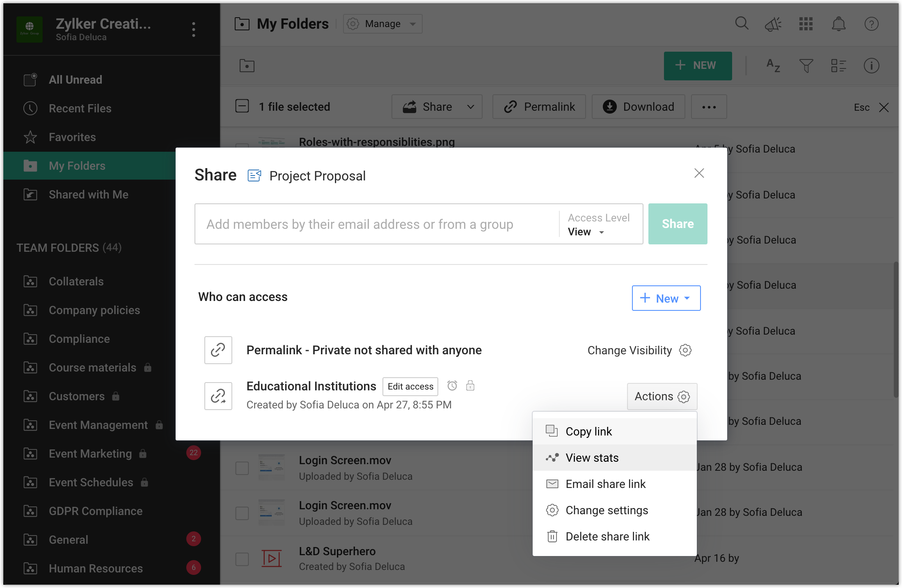
Task: Select the first Login Screen.mov checkbox
Action: 242,468
